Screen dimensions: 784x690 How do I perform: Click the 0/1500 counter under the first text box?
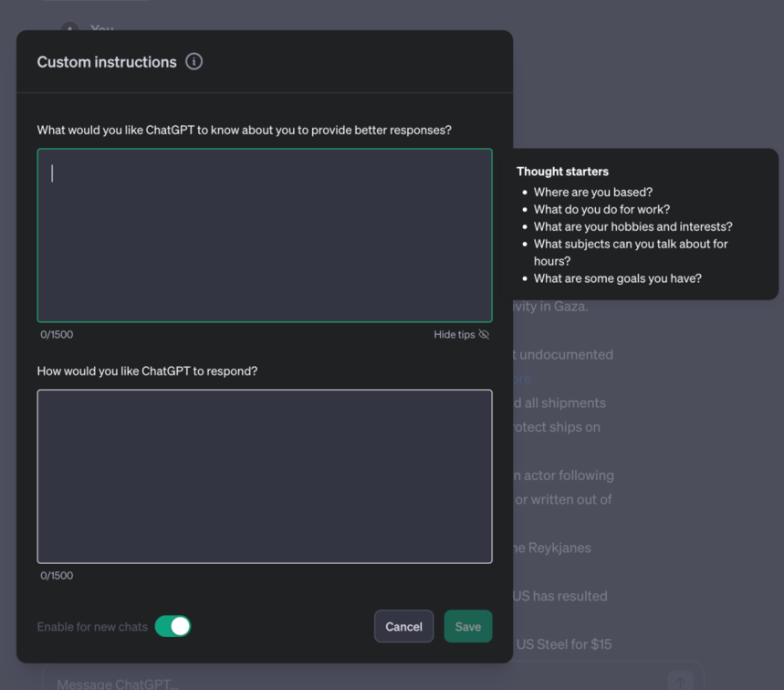click(57, 334)
